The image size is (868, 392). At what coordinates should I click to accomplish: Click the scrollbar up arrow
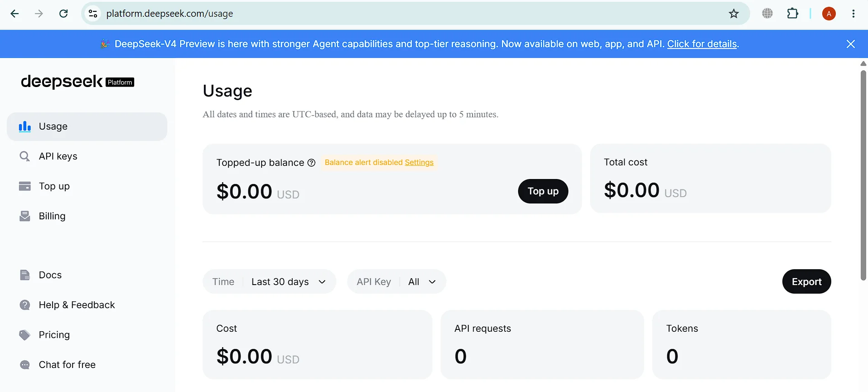[x=863, y=63]
